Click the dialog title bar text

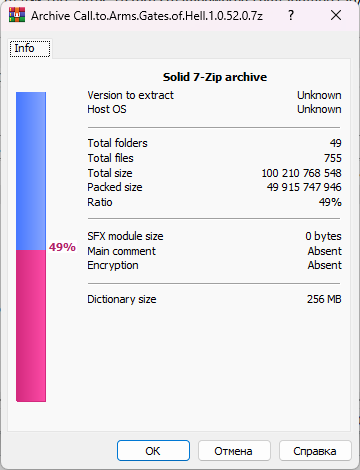pyautogui.click(x=147, y=16)
